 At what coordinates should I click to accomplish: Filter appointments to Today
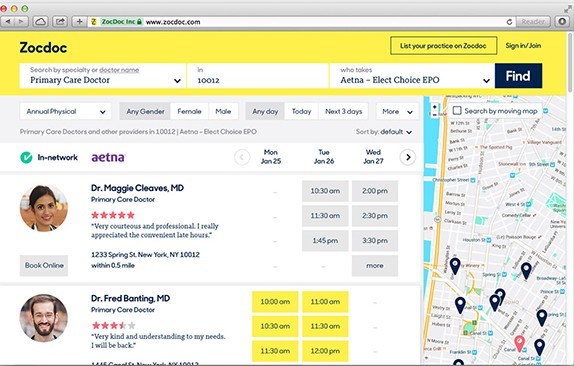[x=301, y=111]
